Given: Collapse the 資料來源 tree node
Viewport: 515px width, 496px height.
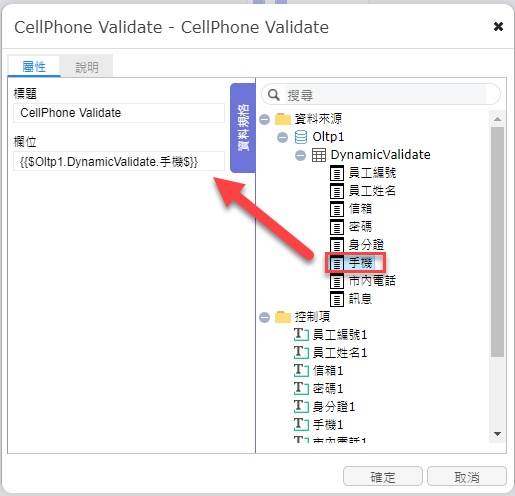Looking at the screenshot, I should click(265, 119).
